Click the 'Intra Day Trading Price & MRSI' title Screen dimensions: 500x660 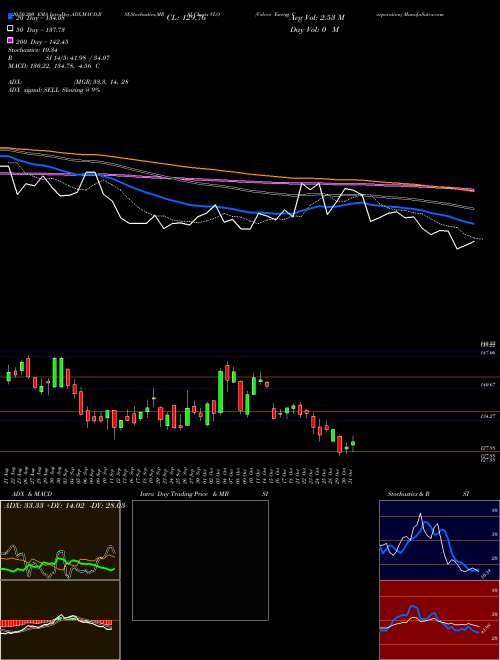click(x=204, y=494)
